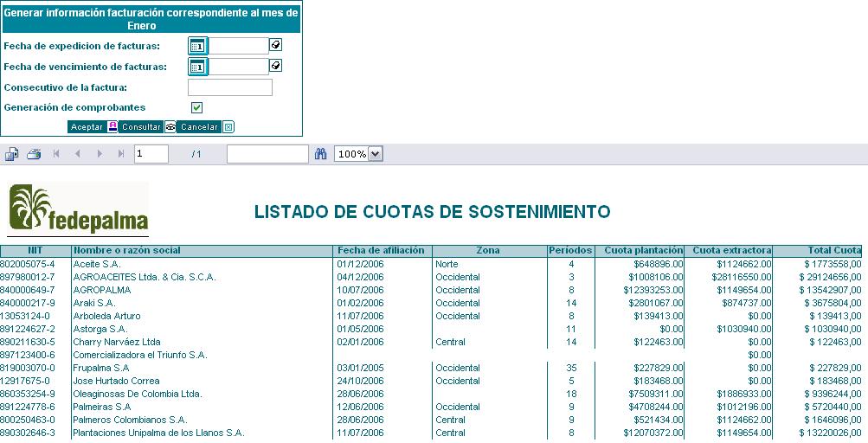Clear Fecha de vencimiento with eraser icon
Viewport: 868px width, 443px height.
pyautogui.click(x=276, y=66)
